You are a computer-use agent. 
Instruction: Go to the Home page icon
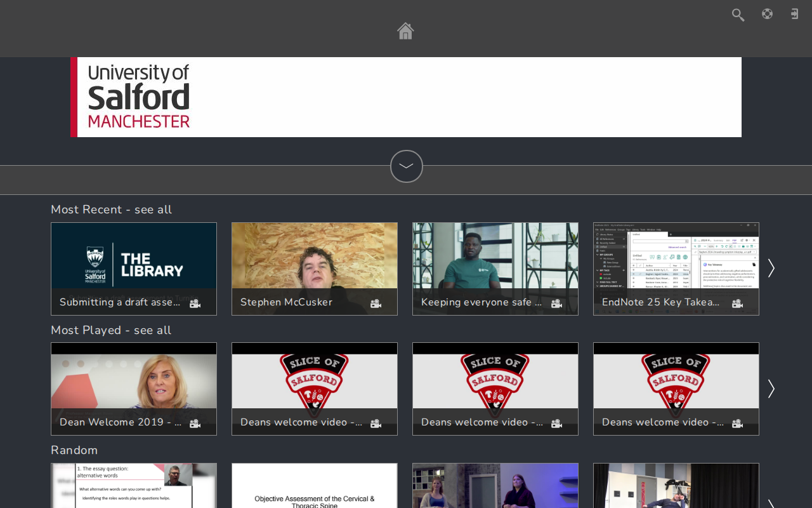coord(405,30)
